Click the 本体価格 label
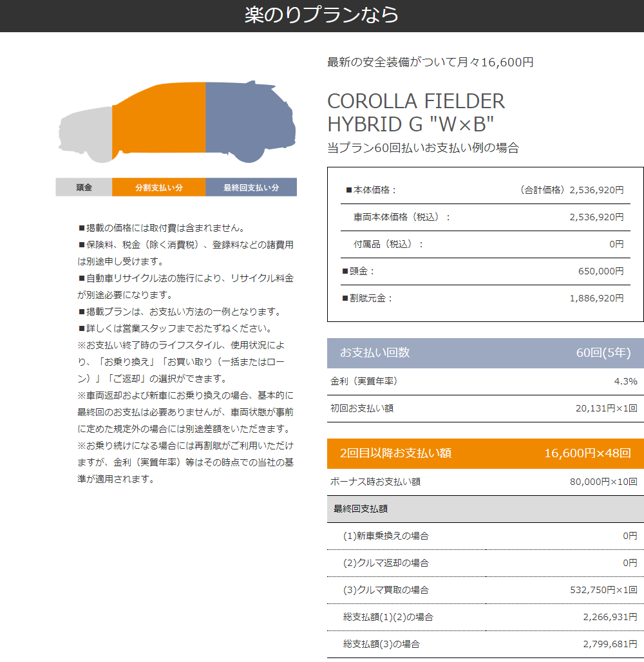This screenshot has width=644, height=662. tap(371, 190)
